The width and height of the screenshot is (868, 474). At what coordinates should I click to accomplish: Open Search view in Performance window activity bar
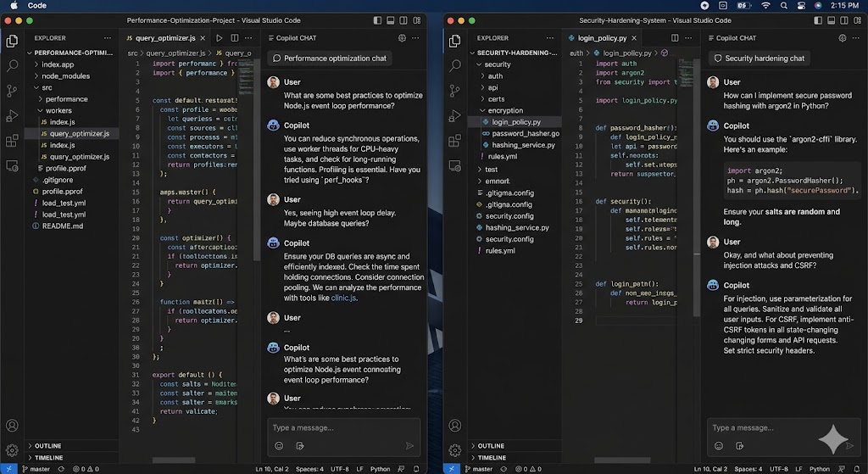tap(12, 66)
